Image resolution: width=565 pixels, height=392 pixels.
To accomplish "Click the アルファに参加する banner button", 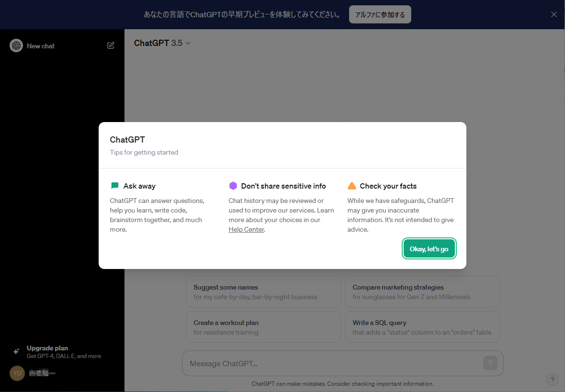I will [380, 14].
